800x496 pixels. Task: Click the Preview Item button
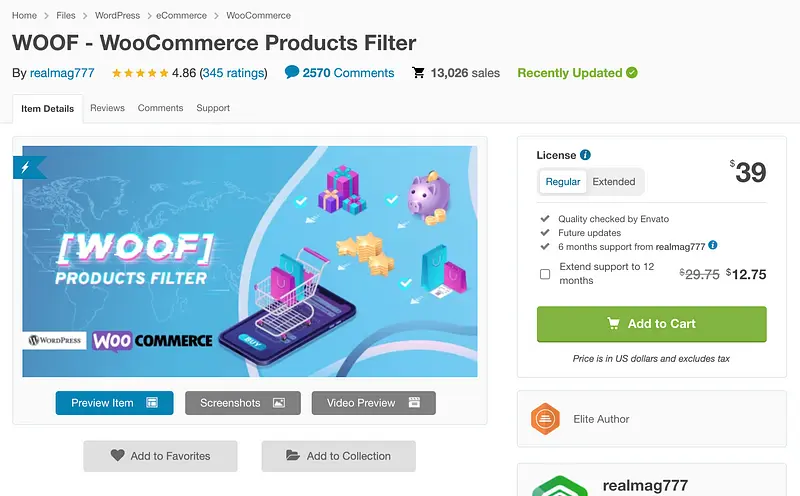coord(114,403)
